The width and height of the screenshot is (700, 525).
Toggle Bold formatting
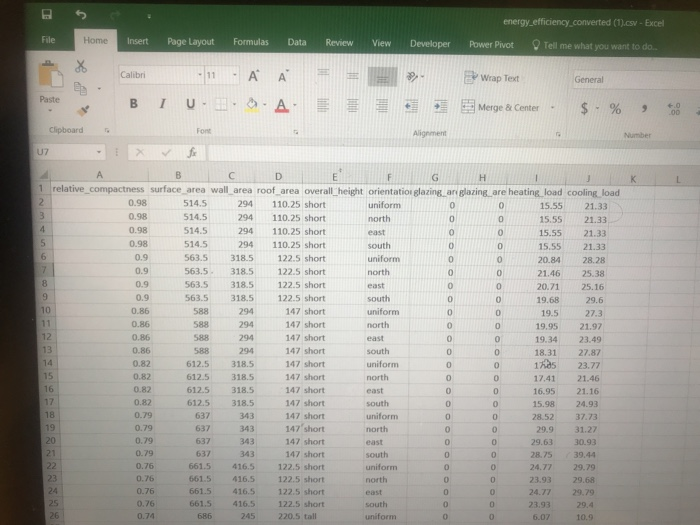133,104
